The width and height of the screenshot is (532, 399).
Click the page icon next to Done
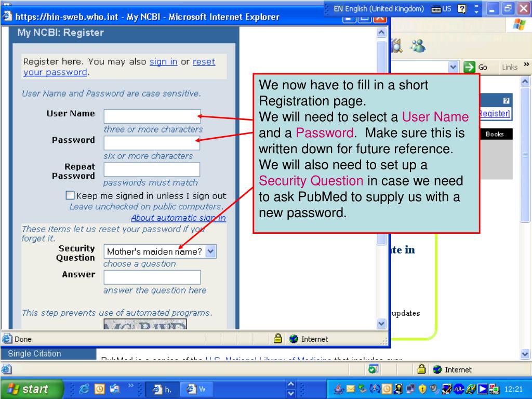[x=7, y=339]
